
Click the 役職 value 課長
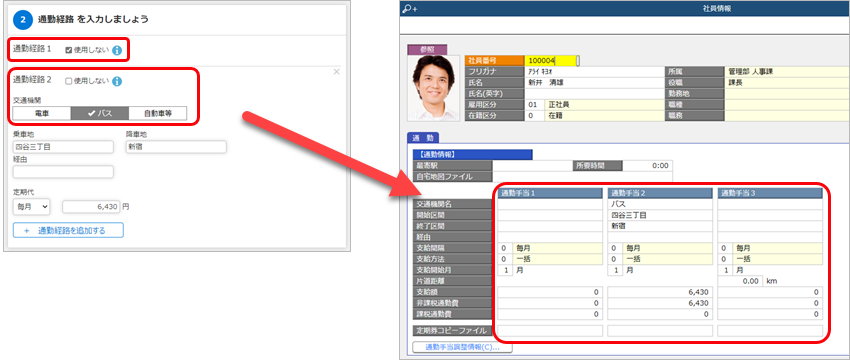click(788, 83)
